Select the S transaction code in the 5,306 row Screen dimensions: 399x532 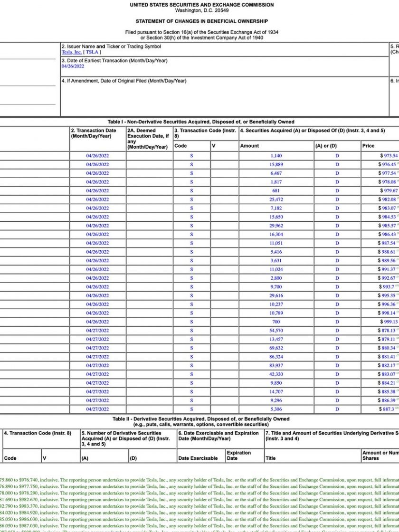coord(191,409)
